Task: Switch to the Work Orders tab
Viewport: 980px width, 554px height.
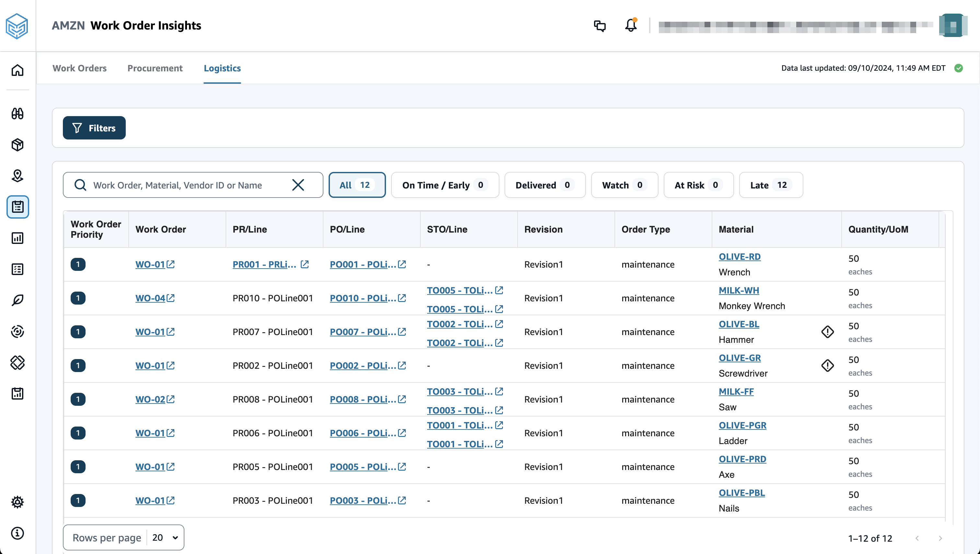Action: click(x=79, y=68)
